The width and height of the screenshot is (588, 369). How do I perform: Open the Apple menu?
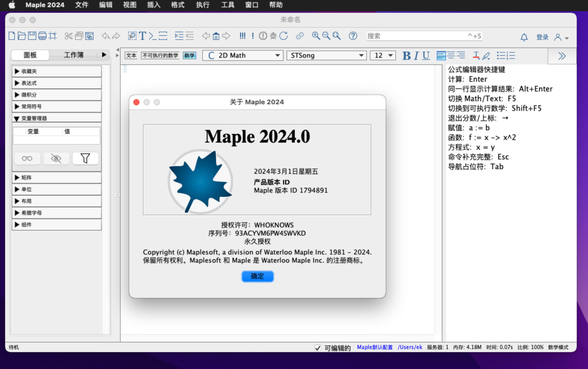tap(12, 5)
